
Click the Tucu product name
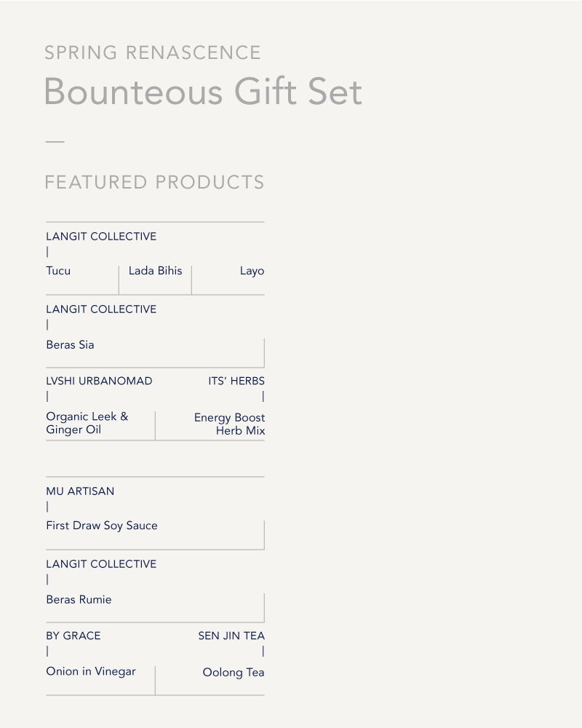(x=58, y=271)
